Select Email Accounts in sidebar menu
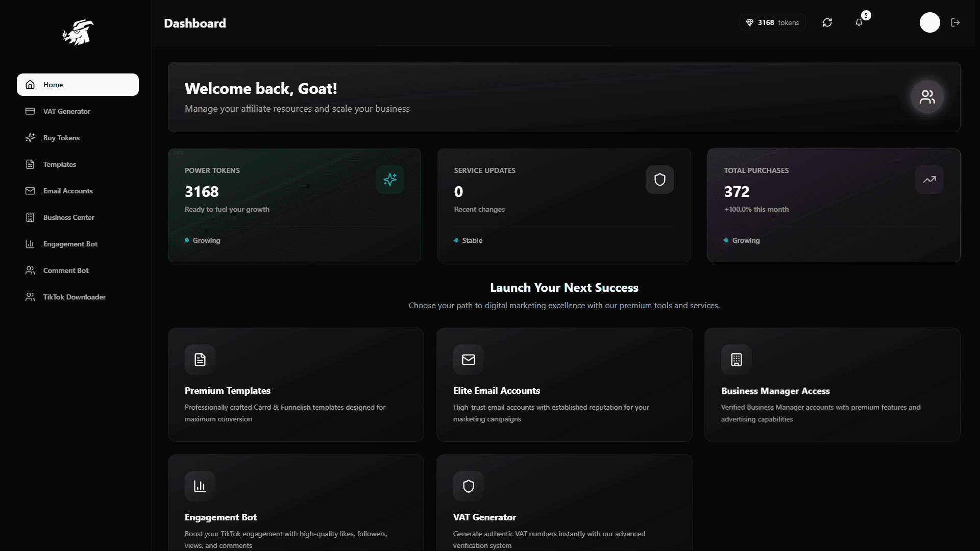Viewport: 980px width, 551px height. click(68, 191)
